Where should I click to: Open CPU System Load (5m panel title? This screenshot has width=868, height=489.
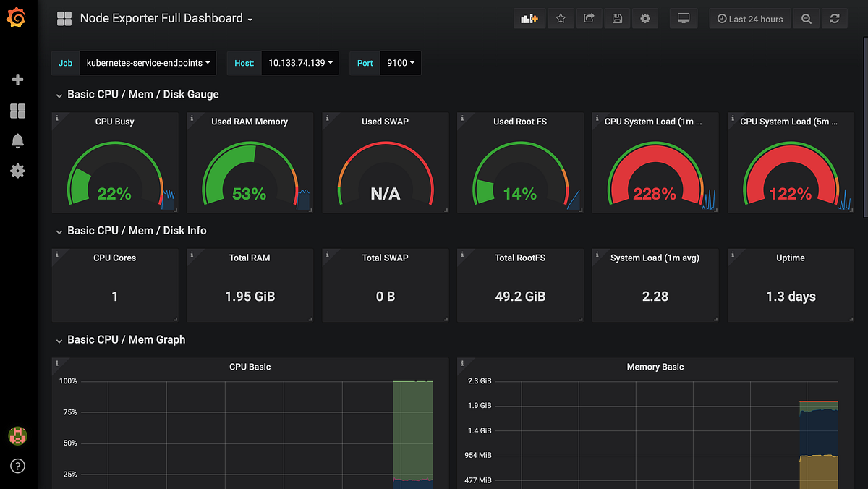coord(789,122)
